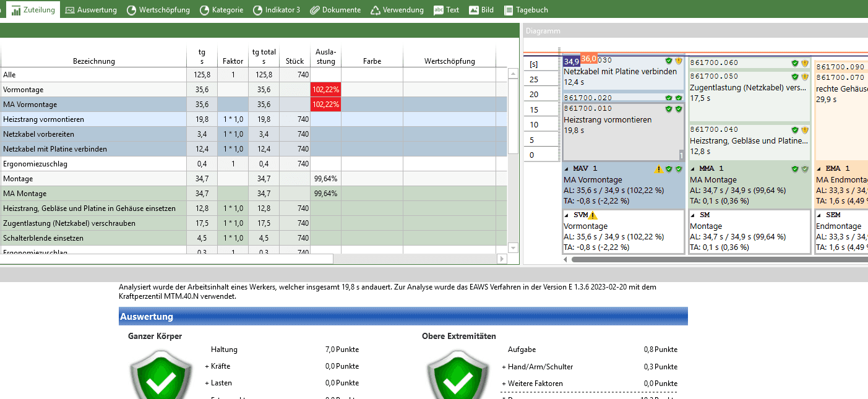Click the green shield under Obere Extremitäten
Image resolution: width=868 pixels, height=399 pixels.
click(x=454, y=377)
